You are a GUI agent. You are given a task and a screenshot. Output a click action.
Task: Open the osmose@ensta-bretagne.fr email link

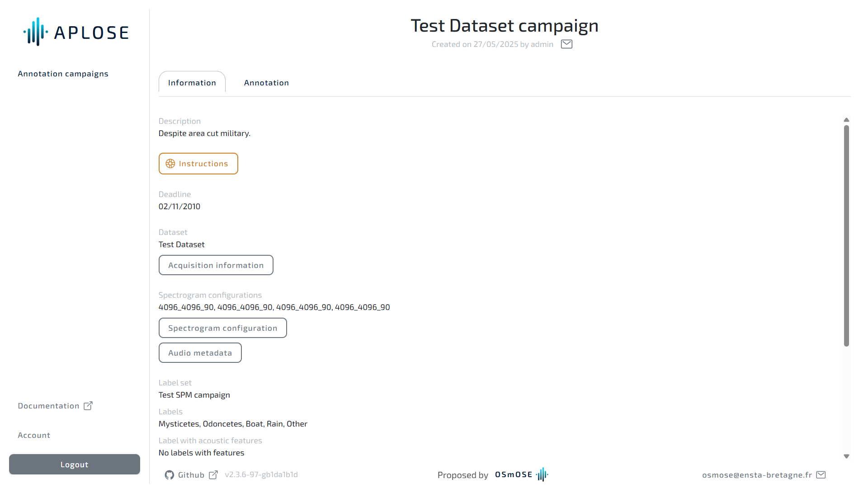757,475
